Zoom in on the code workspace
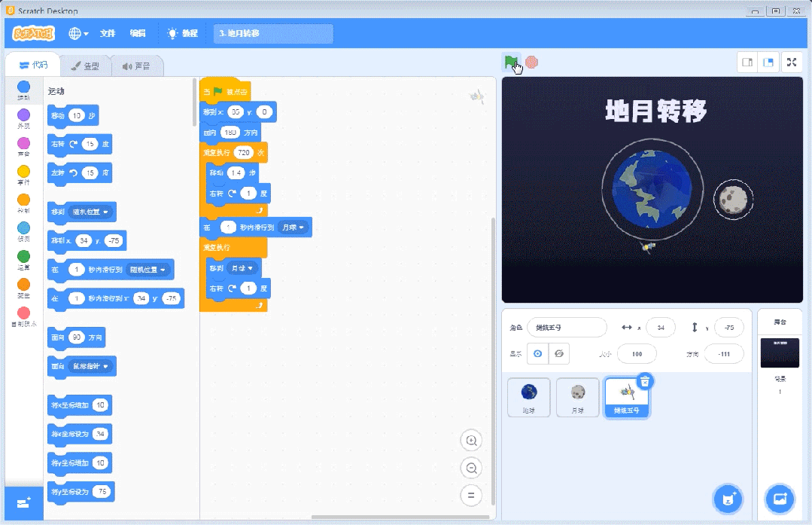This screenshot has width=812, height=525. pyautogui.click(x=471, y=440)
